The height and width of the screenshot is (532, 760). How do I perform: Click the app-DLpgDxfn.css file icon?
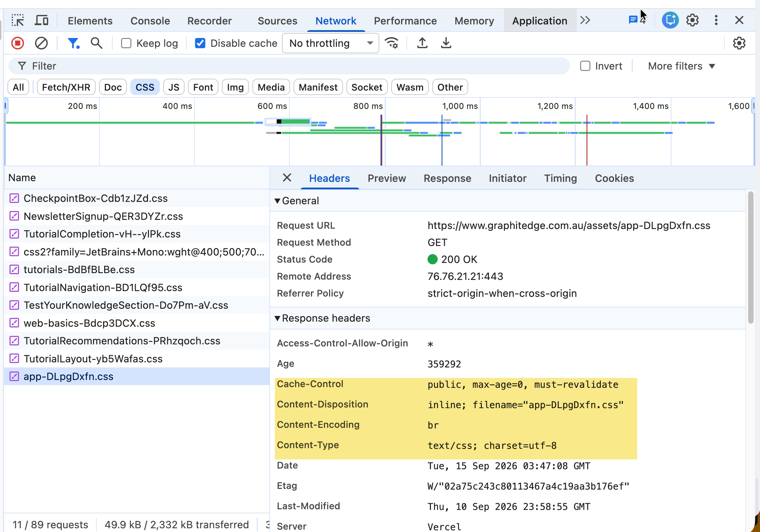point(14,376)
